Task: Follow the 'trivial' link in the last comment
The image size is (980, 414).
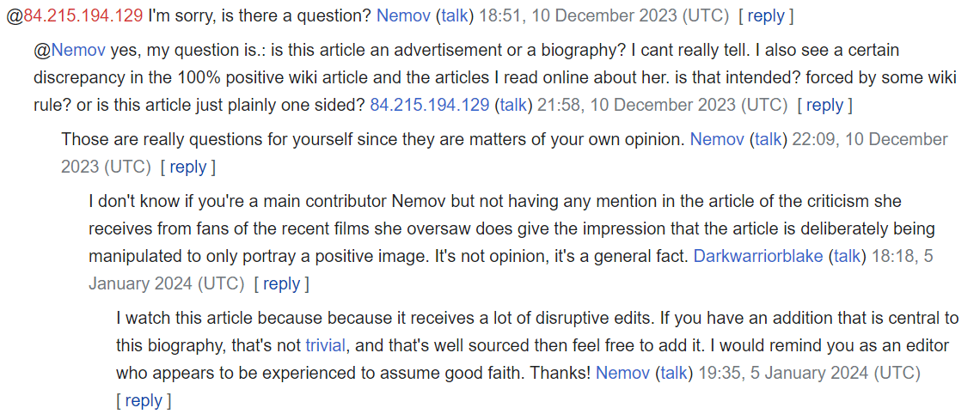Action: [325, 345]
